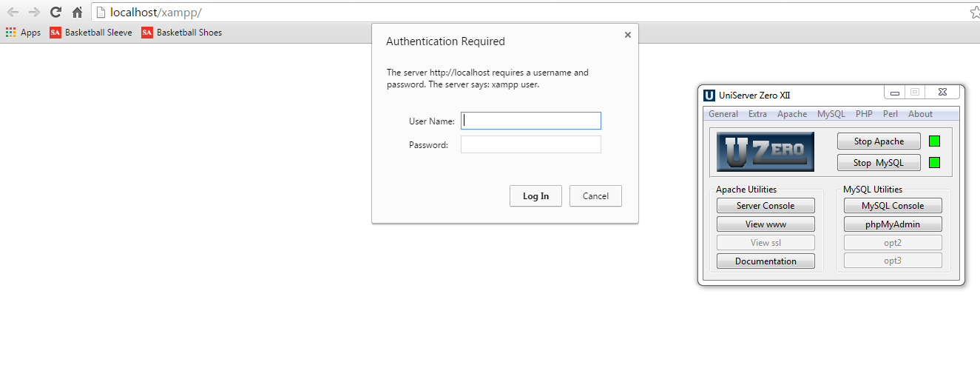
Task: Bookmark this page with the star icon
Action: [975, 12]
